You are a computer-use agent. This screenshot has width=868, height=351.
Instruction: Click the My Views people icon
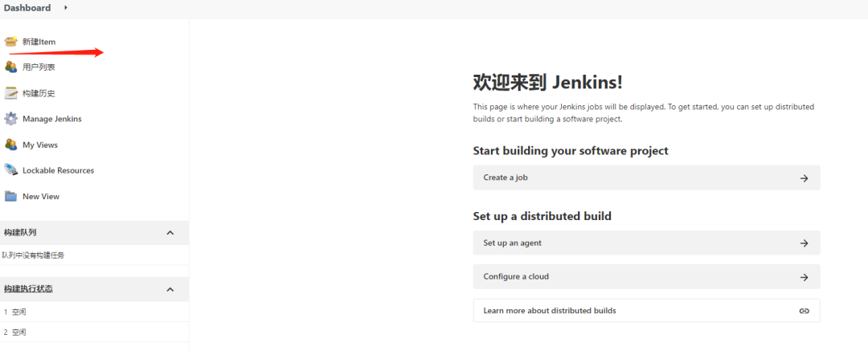point(10,145)
